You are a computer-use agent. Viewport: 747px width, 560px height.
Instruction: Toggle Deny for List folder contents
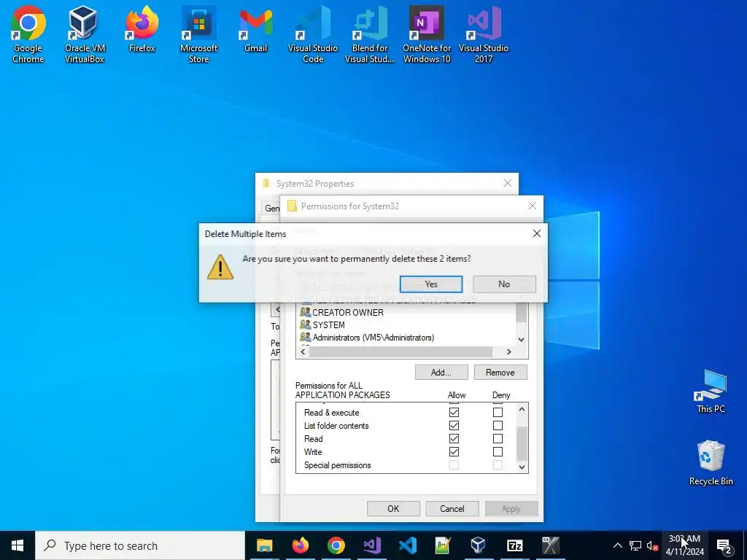[x=498, y=426]
